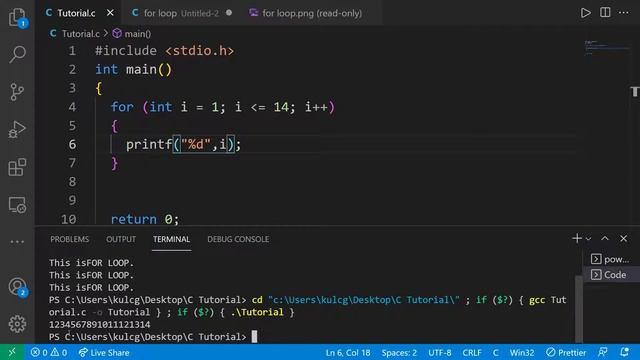This screenshot has height=360, width=640.
Task: Open the OUTPUT panel tab
Action: [121, 239]
